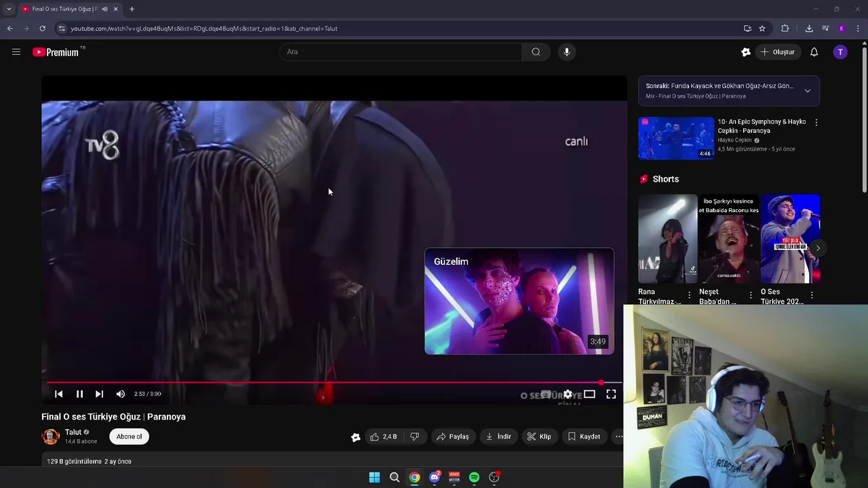Open the Talut channel name link
Image resolution: width=868 pixels, height=488 pixels.
click(x=73, y=432)
